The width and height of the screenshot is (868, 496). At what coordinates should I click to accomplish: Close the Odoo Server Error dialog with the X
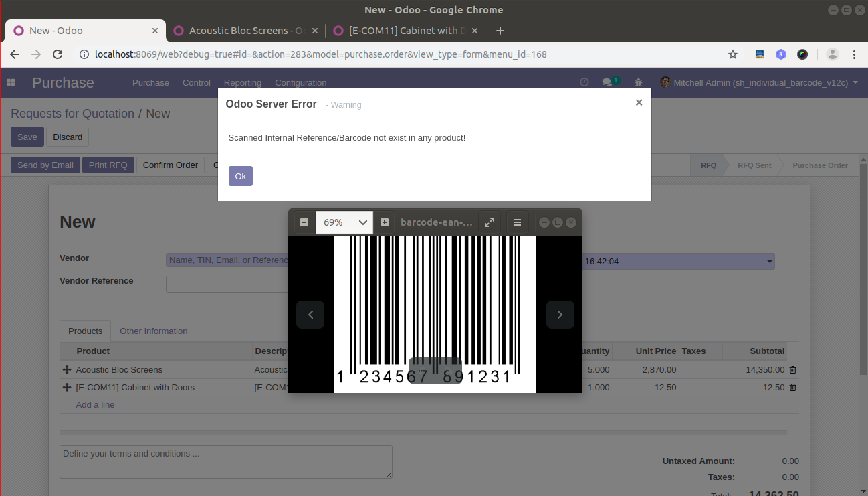[x=639, y=102]
